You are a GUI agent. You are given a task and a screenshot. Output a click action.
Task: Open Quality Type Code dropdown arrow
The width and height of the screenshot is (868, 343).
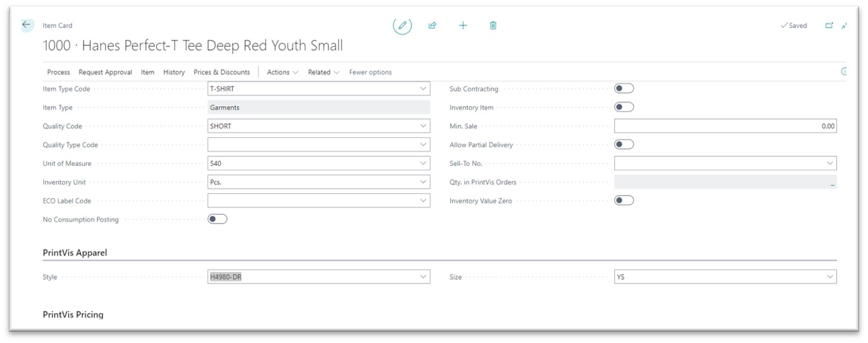[423, 145]
